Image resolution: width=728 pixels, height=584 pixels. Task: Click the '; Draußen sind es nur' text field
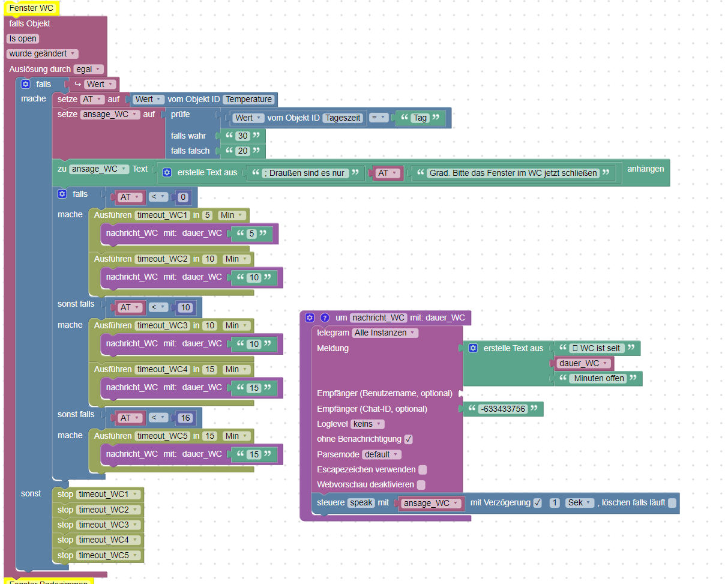click(x=305, y=173)
